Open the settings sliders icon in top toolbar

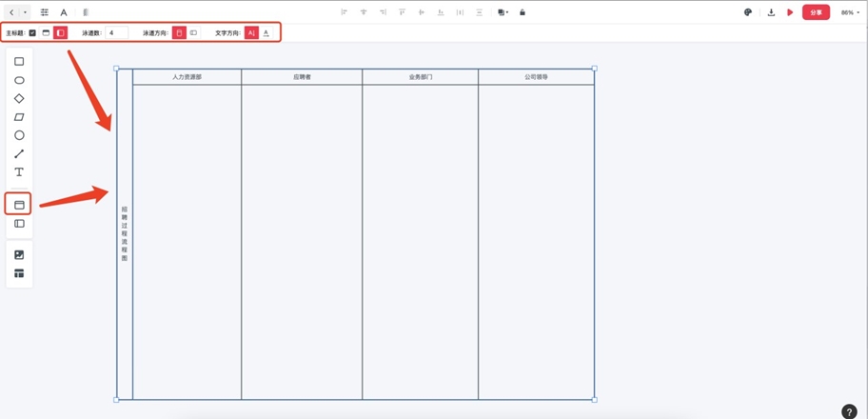[x=45, y=12]
